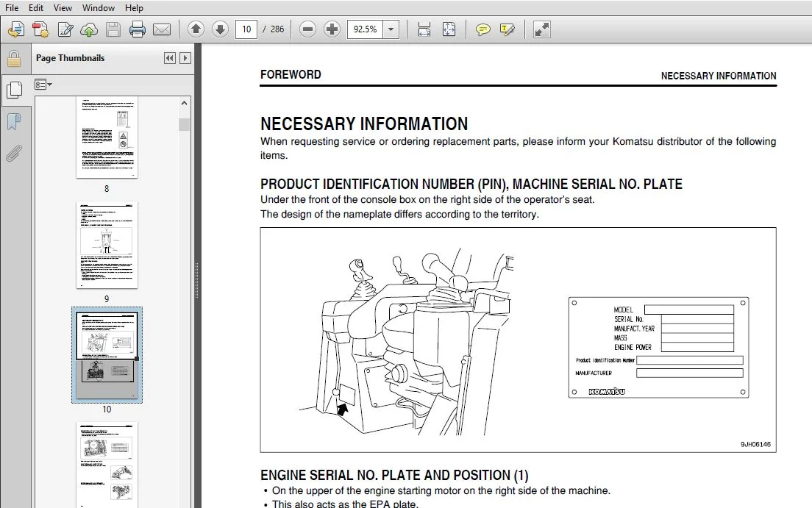
Task: Zoom out with minus button
Action: tap(307, 29)
